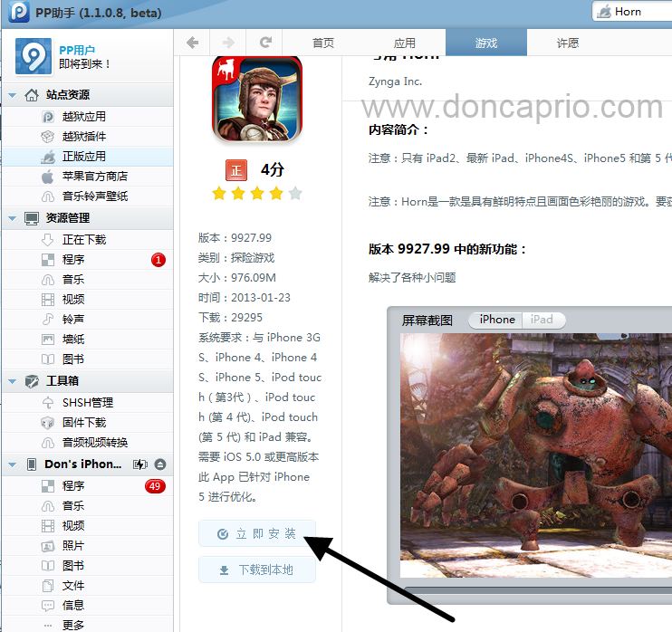Click the 立即安装 install button
The height and width of the screenshot is (632, 672).
(x=257, y=533)
